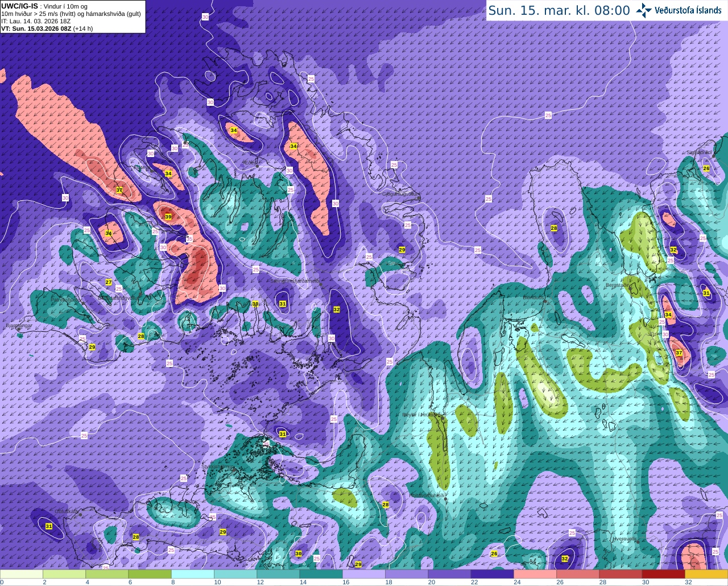
Task: Click the Hveravellir station label
Action: (624, 538)
